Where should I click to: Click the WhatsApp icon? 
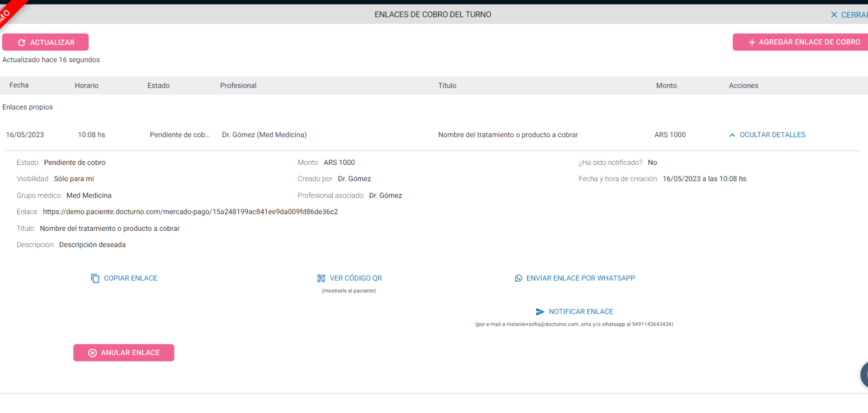point(519,278)
